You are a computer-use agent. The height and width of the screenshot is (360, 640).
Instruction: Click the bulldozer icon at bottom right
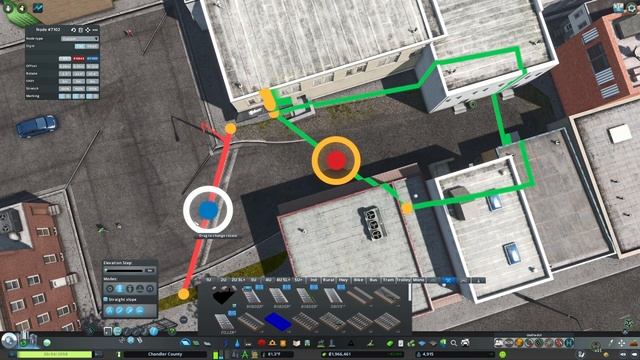[x=633, y=344]
